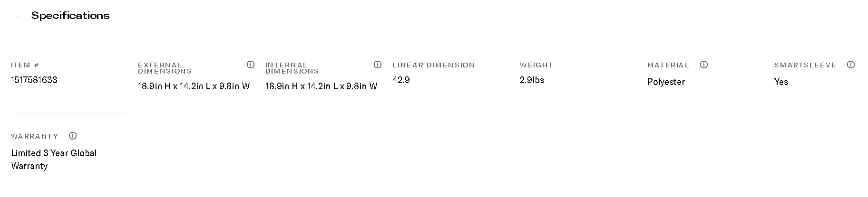Click the Internal Dimensions label
This screenshot has width=868, height=197.
292,68
